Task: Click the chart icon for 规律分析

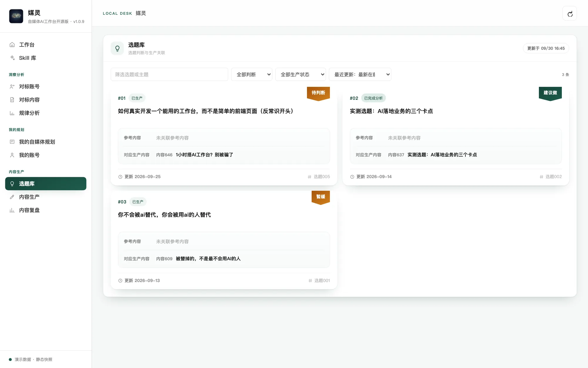Action: click(12, 113)
